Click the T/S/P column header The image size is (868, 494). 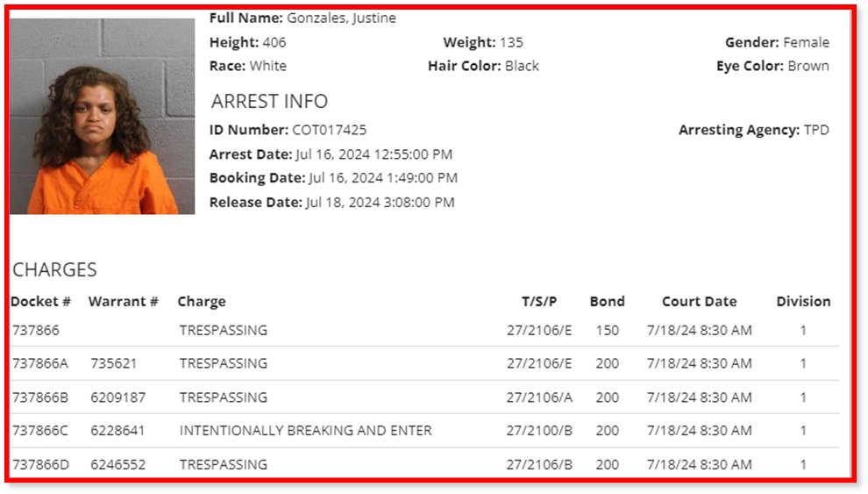(x=539, y=301)
